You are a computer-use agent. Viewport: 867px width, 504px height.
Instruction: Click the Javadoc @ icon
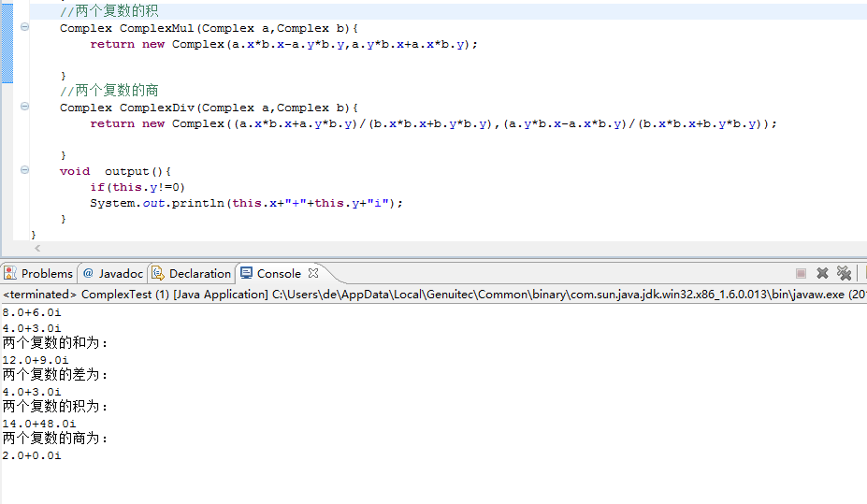tap(88, 273)
